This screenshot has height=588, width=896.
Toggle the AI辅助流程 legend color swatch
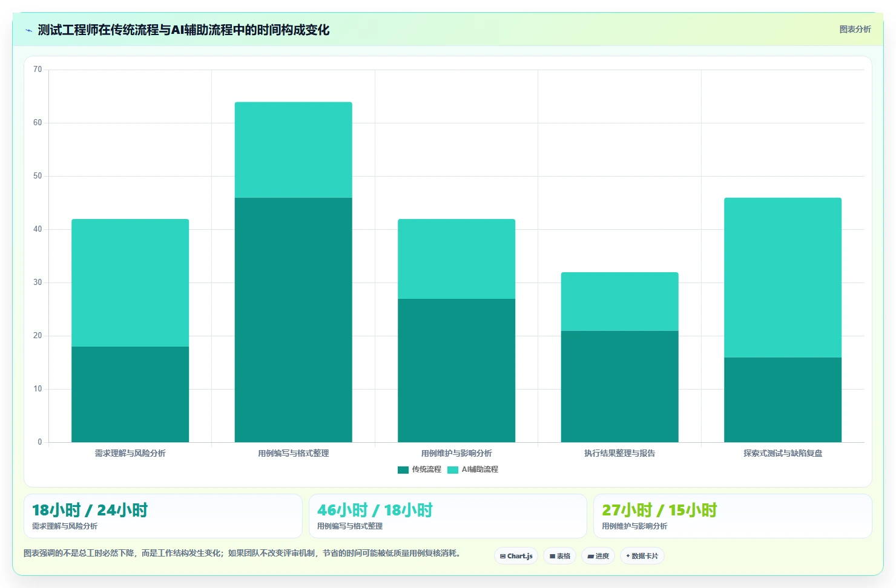tap(453, 470)
